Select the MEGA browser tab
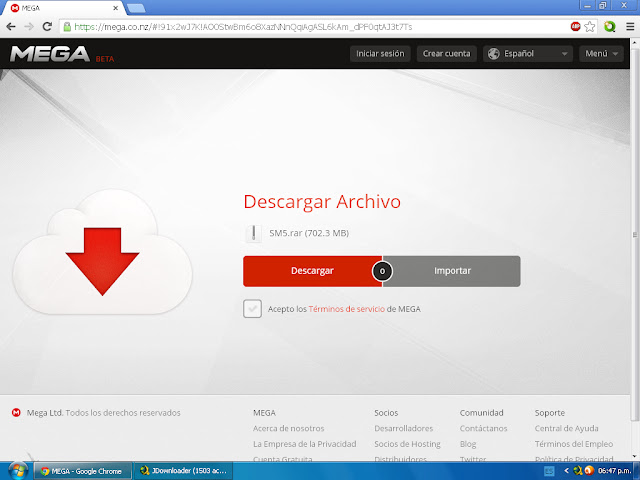This screenshot has width=640, height=480. [x=63, y=8]
